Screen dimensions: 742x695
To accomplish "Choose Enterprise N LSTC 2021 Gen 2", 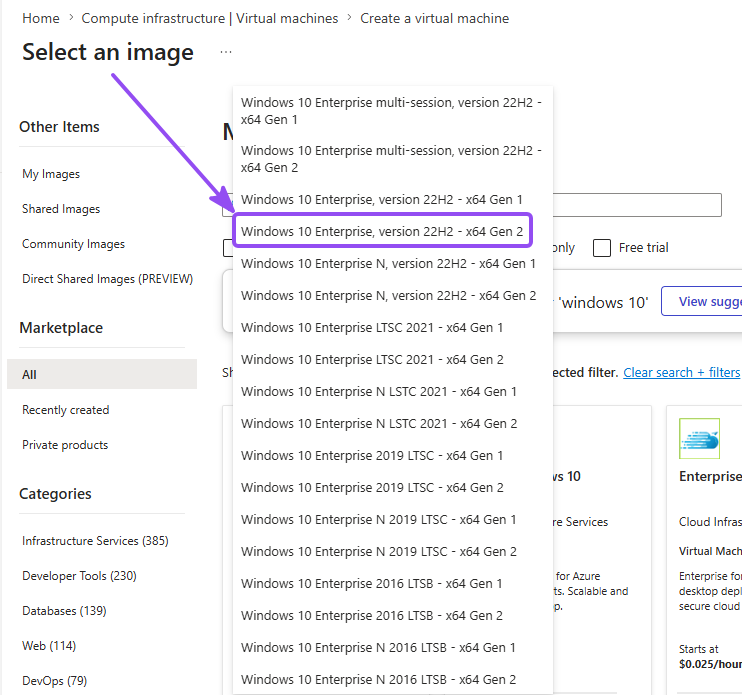I will 392,423.
